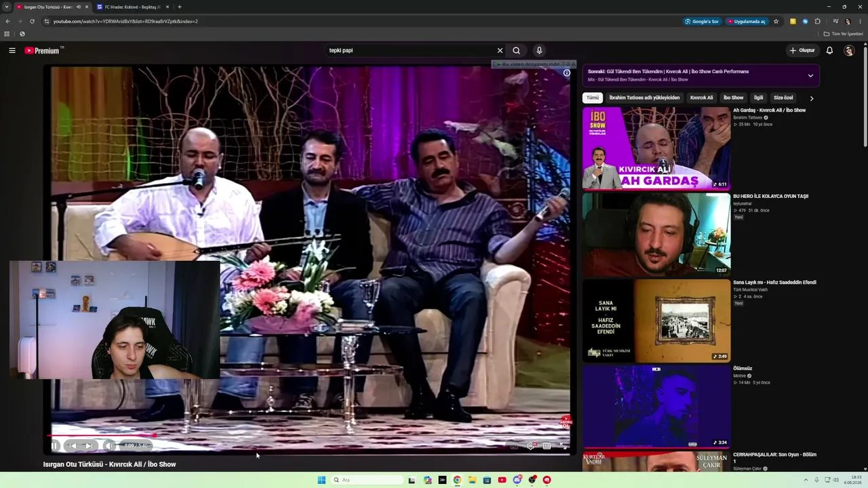868x488 pixels.
Task: Open the Ah Gardaş video thumbnail
Action: coord(656,148)
